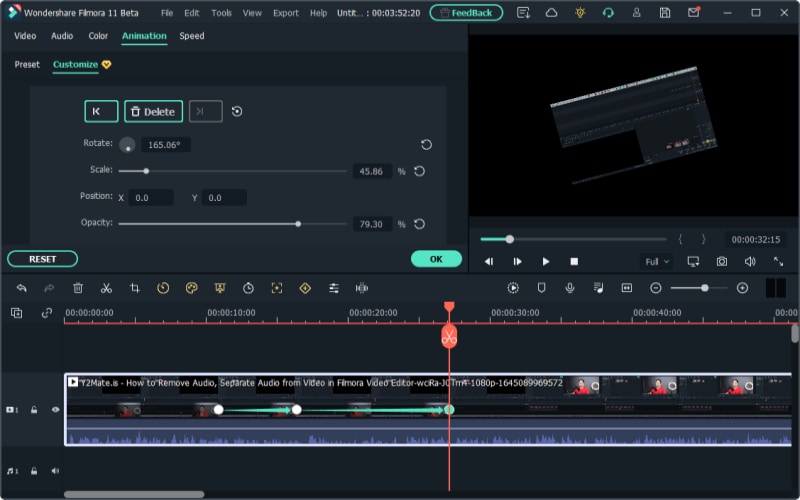Click the keyframe diamond icon

[305, 288]
